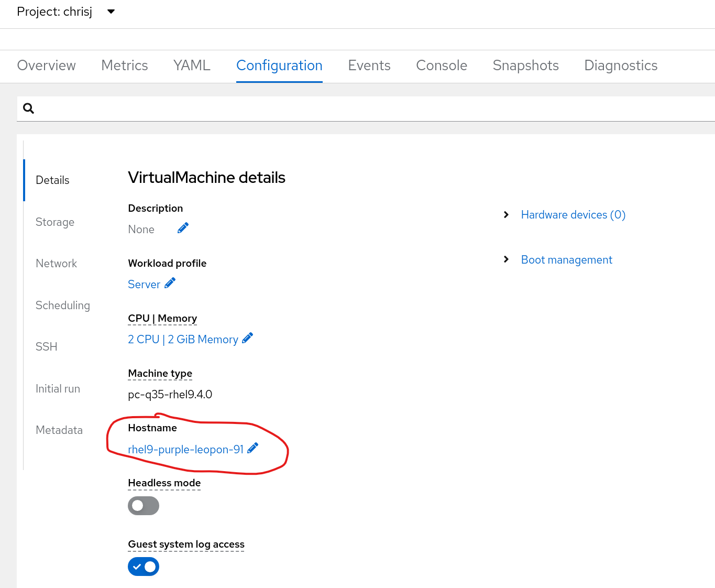Open the Scheduling configuration section
The height and width of the screenshot is (588, 715).
[63, 306]
